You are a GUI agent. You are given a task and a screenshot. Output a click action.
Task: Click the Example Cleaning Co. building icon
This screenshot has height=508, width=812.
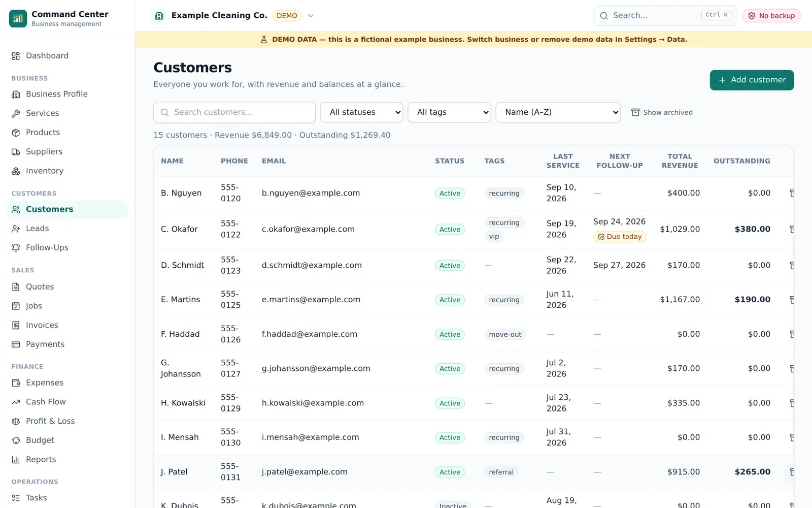click(x=159, y=16)
